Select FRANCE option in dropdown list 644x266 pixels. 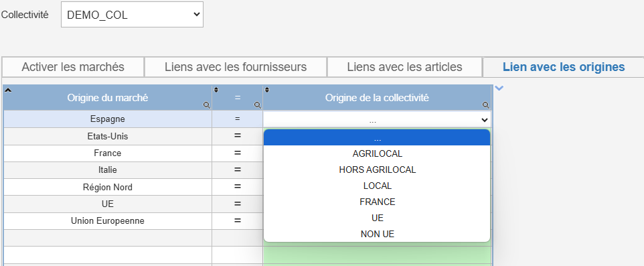(x=377, y=202)
